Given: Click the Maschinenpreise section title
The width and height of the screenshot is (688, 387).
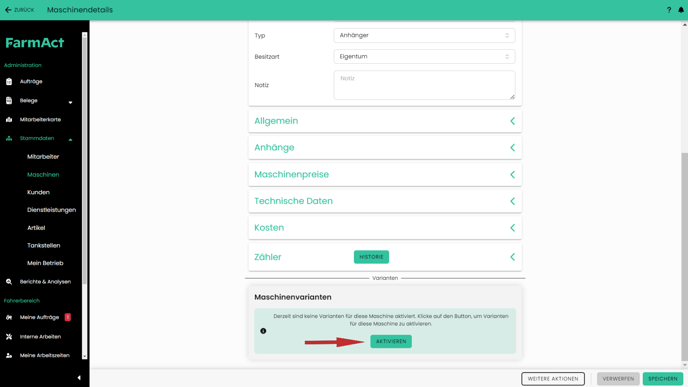Looking at the screenshot, I should point(291,175).
